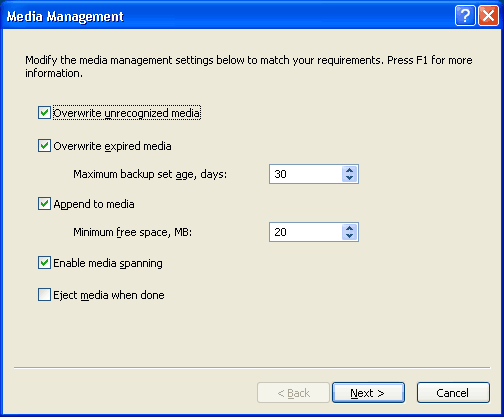Focus the Minimum free space field

coord(305,232)
